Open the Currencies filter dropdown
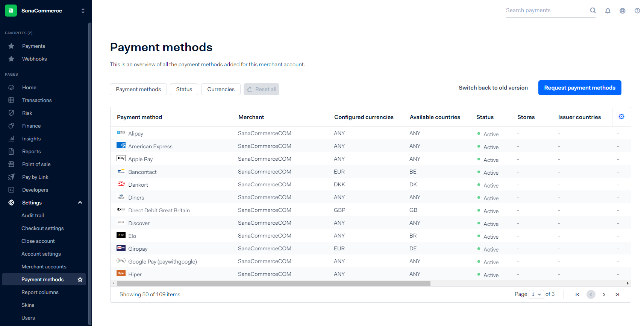The image size is (644, 326). pyautogui.click(x=221, y=89)
